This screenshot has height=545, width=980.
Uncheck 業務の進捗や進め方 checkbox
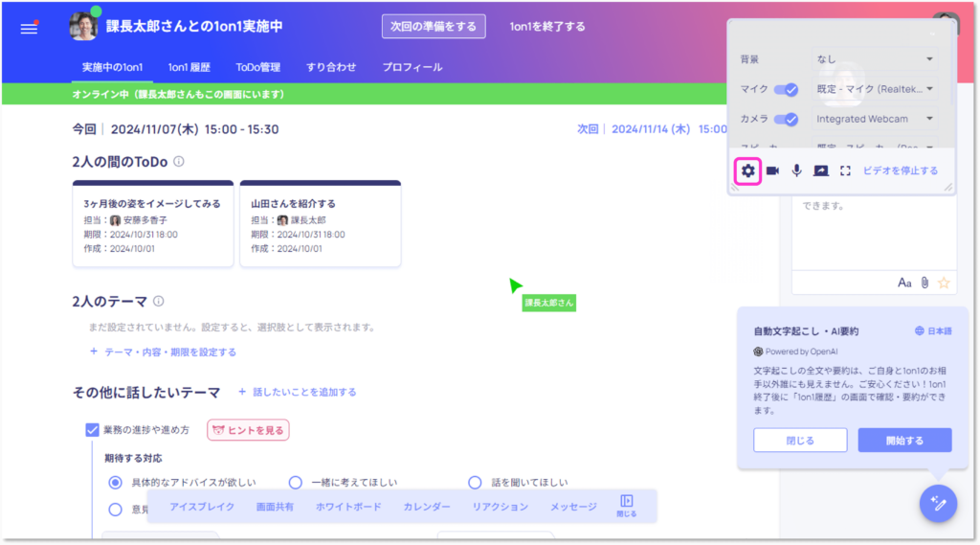tap(92, 430)
